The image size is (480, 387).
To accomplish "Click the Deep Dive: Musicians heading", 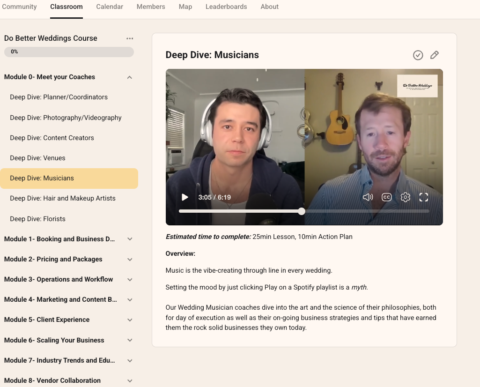I will tap(212, 55).
